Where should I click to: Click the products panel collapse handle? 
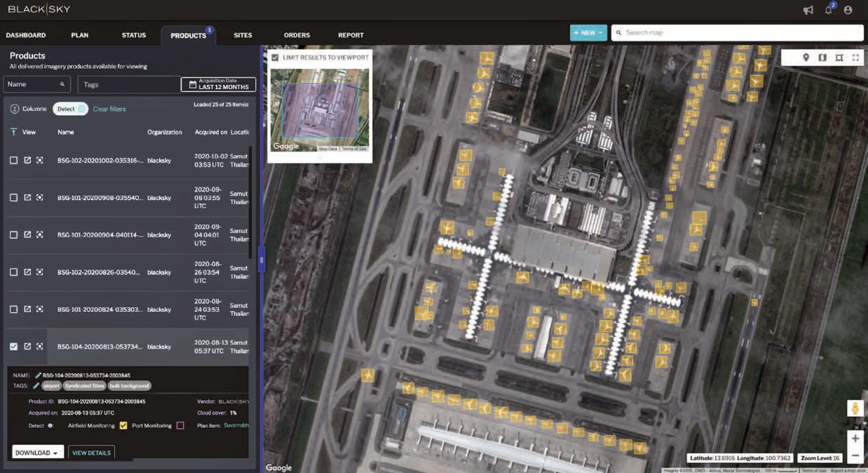262,260
